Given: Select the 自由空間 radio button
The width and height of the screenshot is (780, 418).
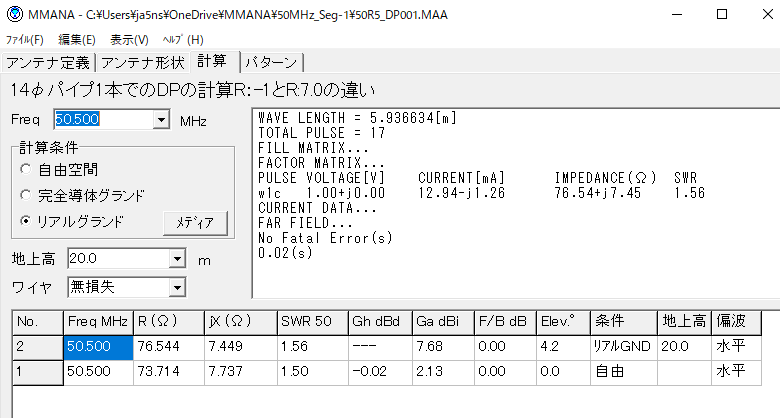Looking at the screenshot, I should click(27, 169).
